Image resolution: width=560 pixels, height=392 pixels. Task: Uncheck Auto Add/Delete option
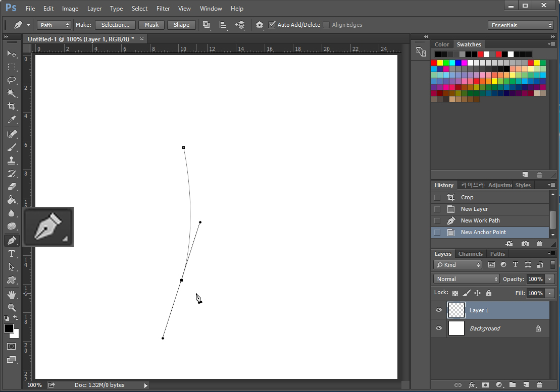click(272, 25)
